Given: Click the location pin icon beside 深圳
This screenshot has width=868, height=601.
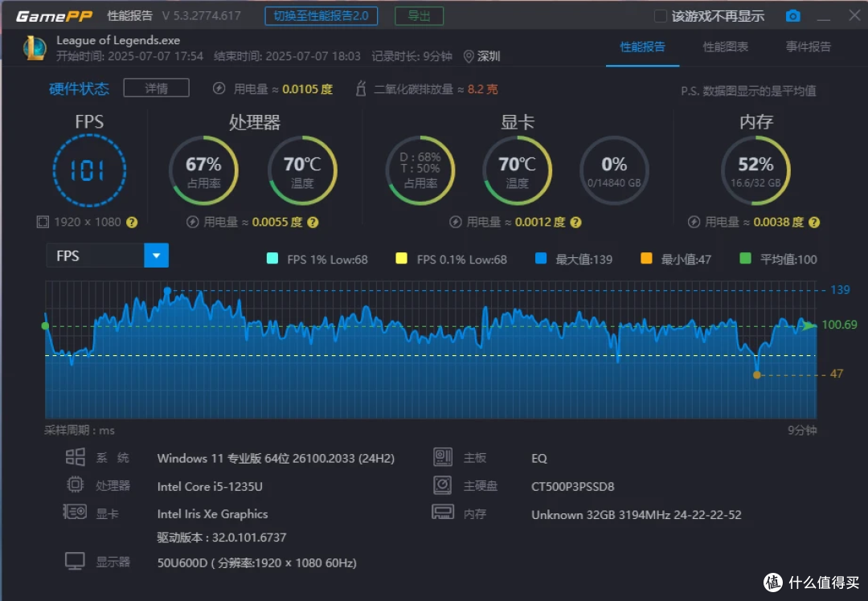Looking at the screenshot, I should (x=469, y=56).
